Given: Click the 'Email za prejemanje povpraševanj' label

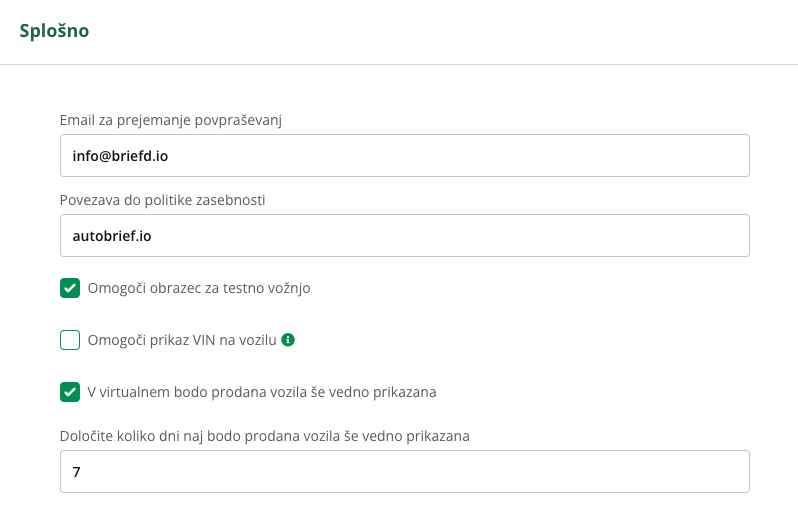Looking at the screenshot, I should (x=170, y=120).
